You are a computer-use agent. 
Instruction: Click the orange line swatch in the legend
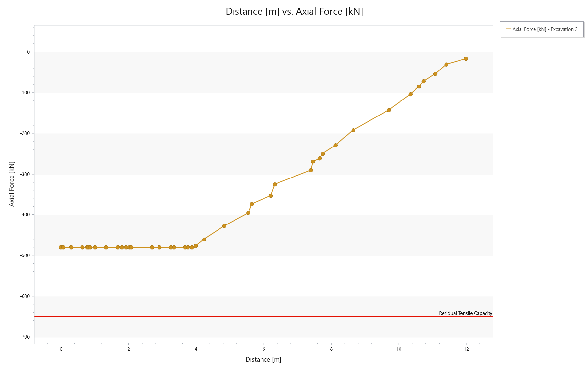tap(508, 29)
